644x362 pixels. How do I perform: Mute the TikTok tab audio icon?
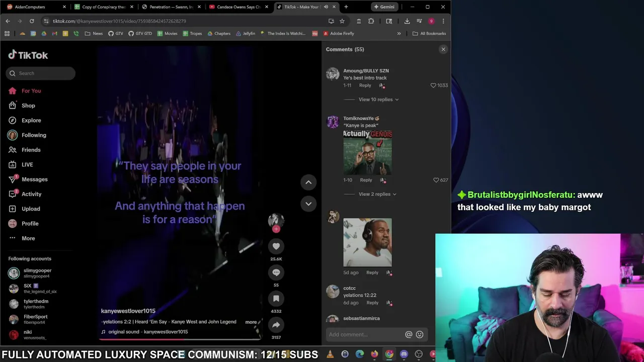326,7
